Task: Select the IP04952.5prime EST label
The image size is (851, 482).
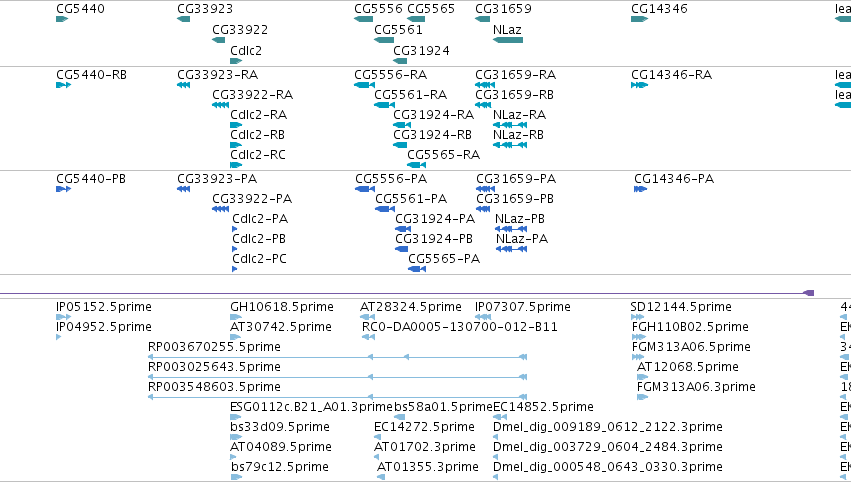Action: click(104, 327)
